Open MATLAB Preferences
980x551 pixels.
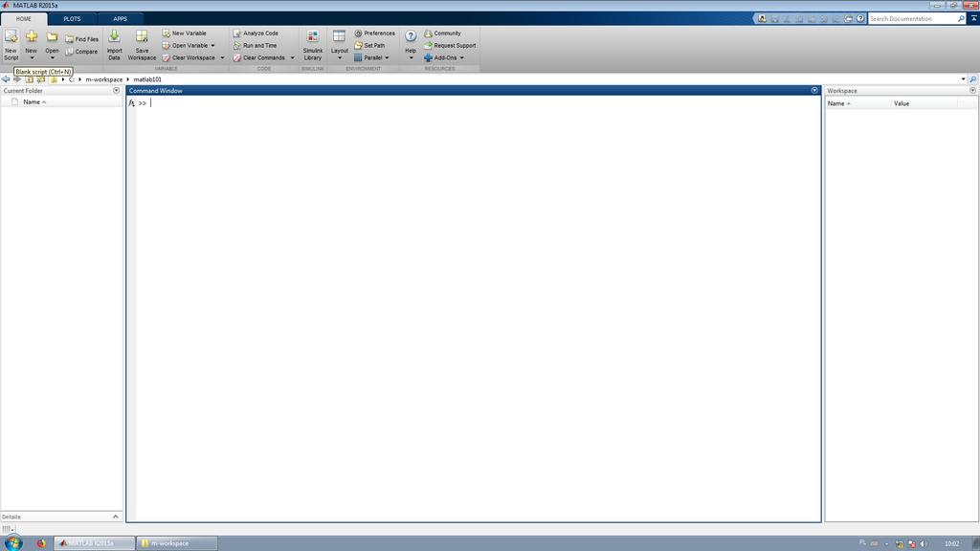click(x=374, y=33)
